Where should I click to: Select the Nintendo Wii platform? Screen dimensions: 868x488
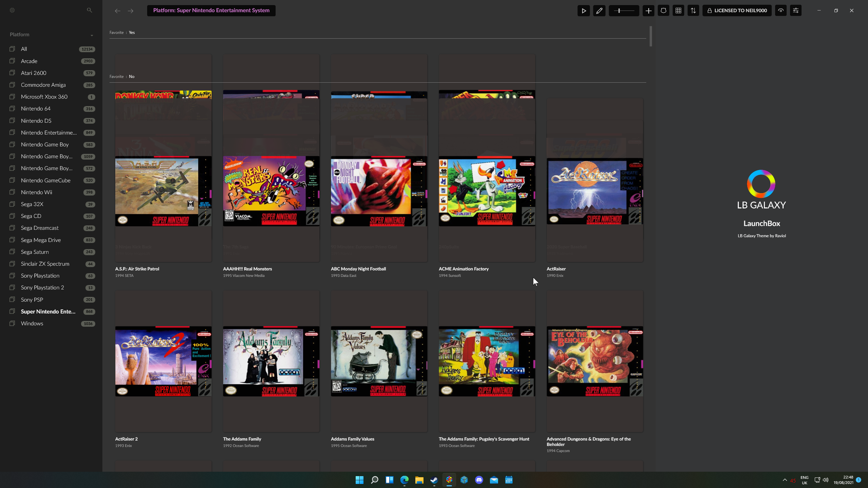[x=52, y=192]
